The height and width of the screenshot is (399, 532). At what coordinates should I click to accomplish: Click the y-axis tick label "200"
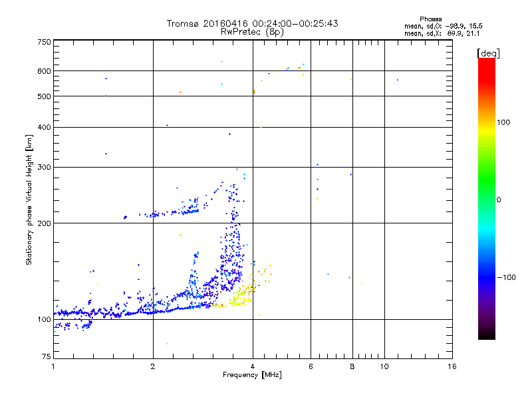(45, 223)
